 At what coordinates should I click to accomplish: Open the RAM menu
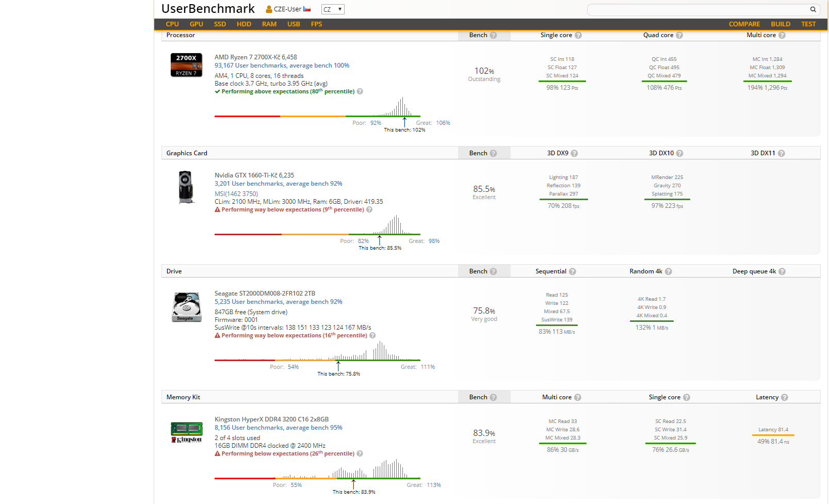269,24
